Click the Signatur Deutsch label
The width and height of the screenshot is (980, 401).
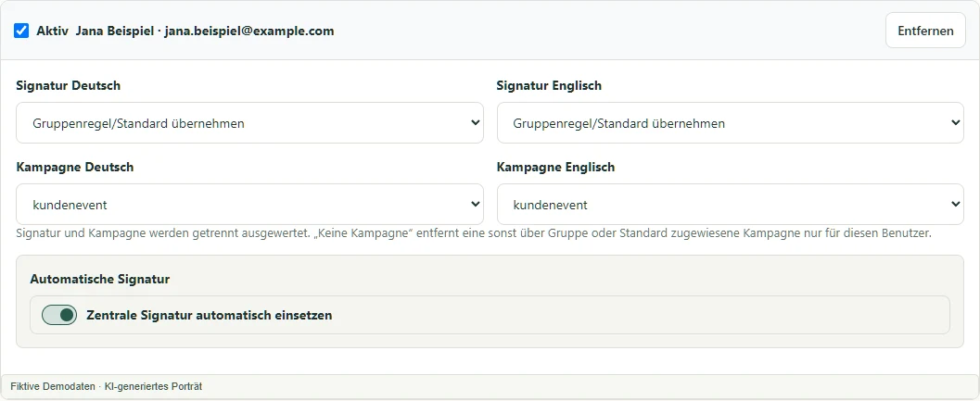pyautogui.click(x=68, y=85)
